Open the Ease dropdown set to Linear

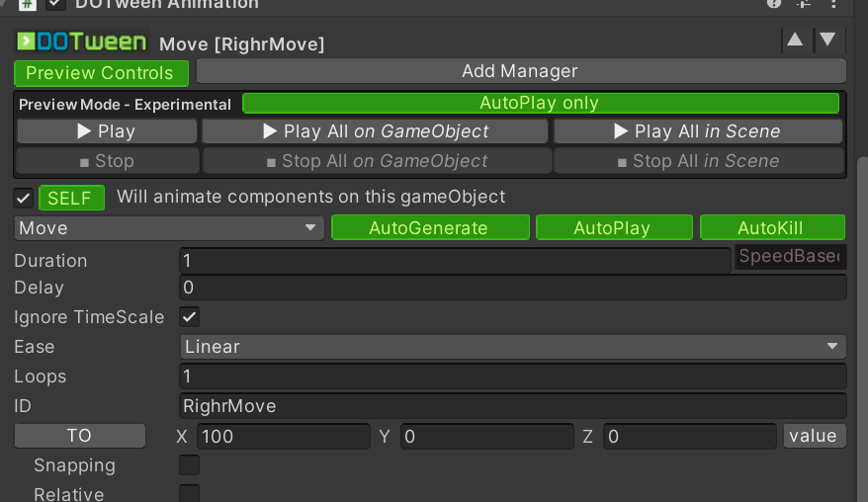[x=513, y=347]
